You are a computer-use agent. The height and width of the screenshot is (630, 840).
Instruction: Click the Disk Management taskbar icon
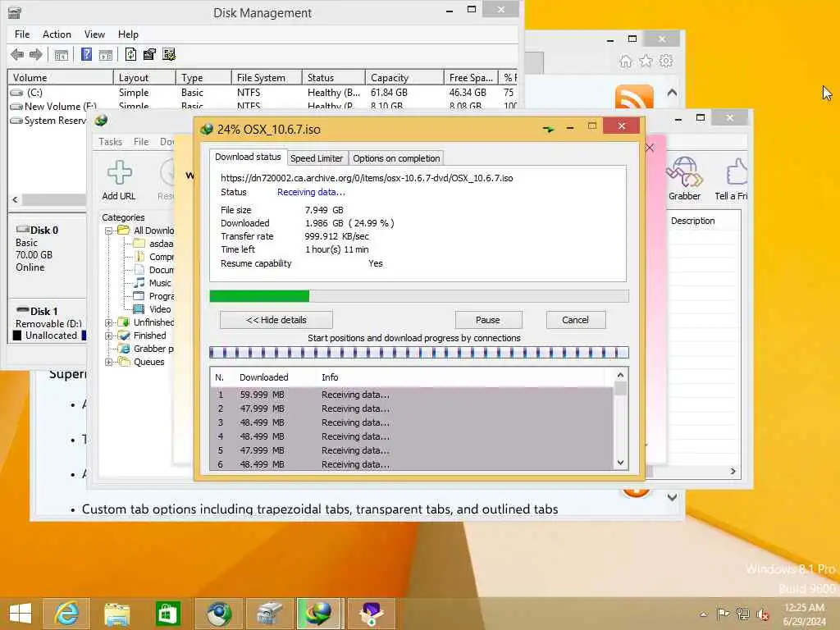pos(269,614)
